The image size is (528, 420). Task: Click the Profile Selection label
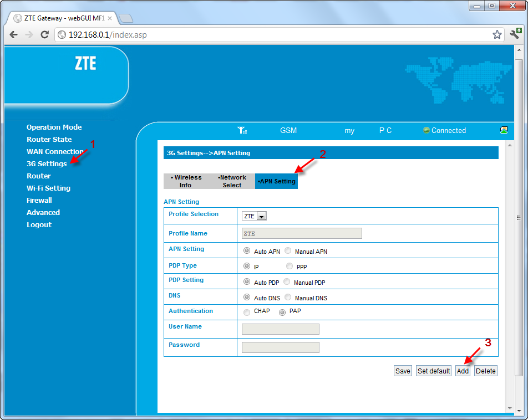point(193,214)
